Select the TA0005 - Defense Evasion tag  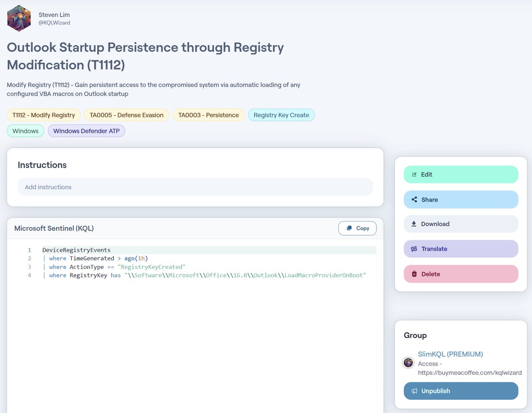click(x=126, y=115)
